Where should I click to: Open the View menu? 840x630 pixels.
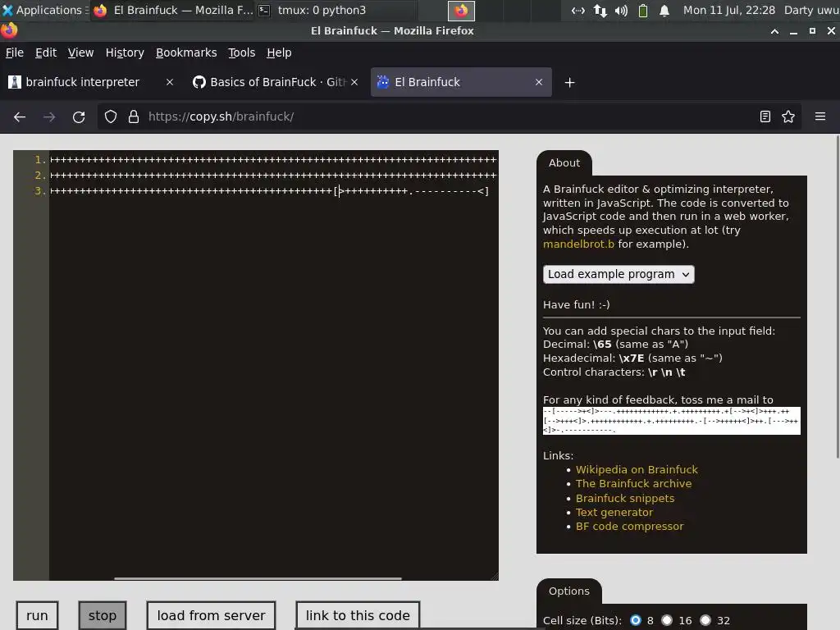click(x=80, y=52)
